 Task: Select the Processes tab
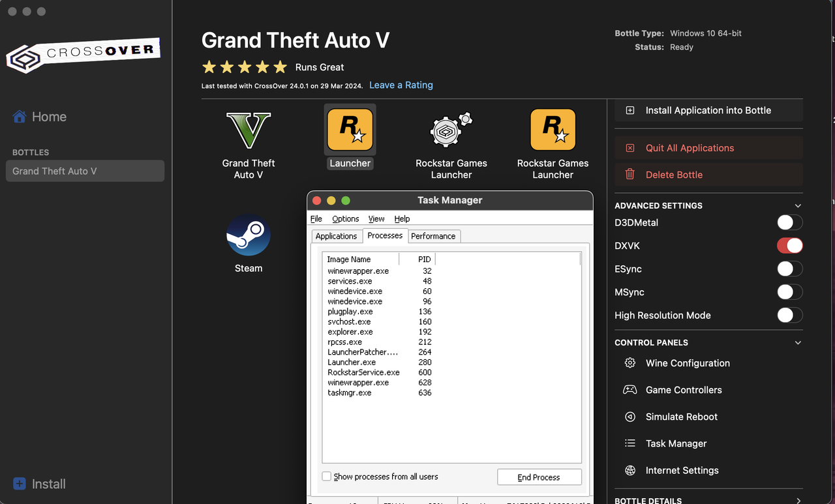tap(385, 235)
